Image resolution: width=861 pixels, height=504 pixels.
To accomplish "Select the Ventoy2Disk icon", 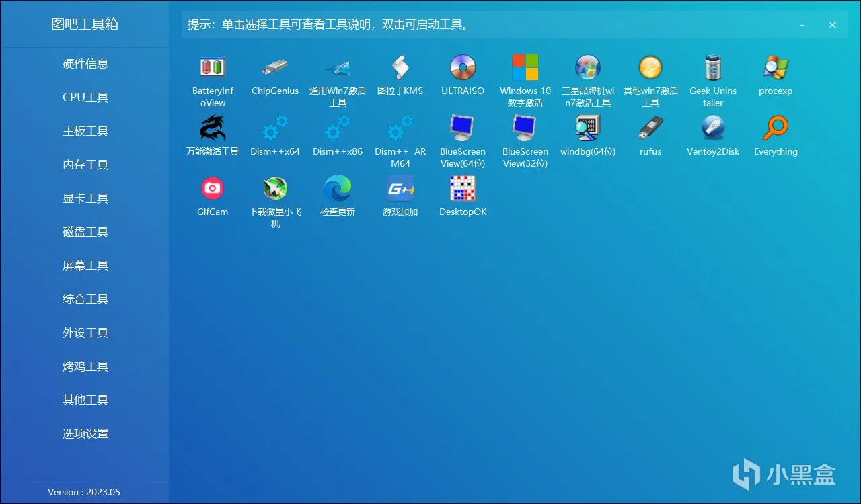I will click(x=713, y=128).
